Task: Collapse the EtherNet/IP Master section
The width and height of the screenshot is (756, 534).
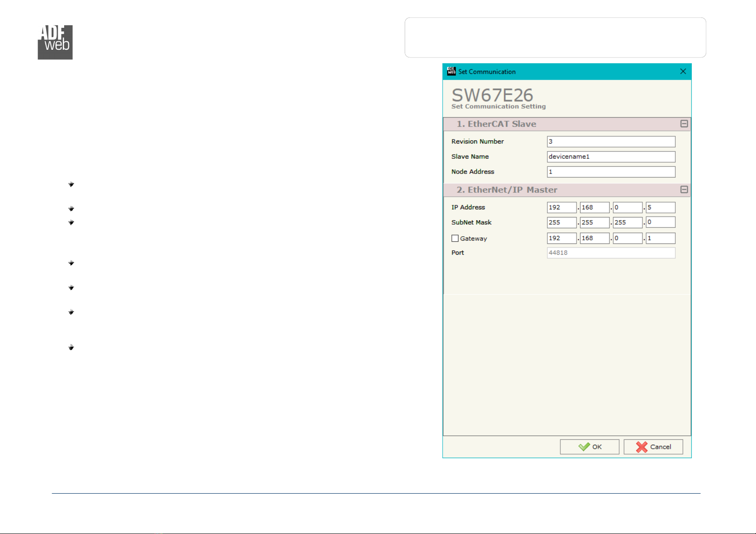Action: point(684,190)
